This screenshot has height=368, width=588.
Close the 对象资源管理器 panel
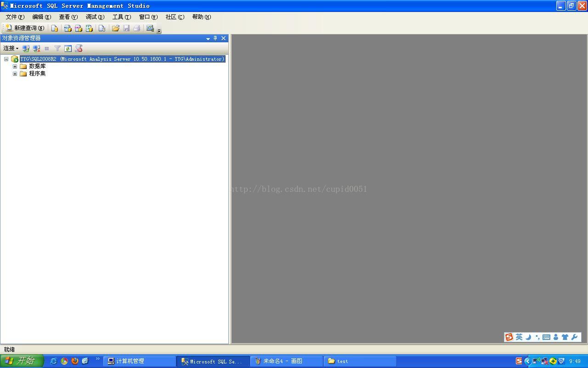pos(224,38)
